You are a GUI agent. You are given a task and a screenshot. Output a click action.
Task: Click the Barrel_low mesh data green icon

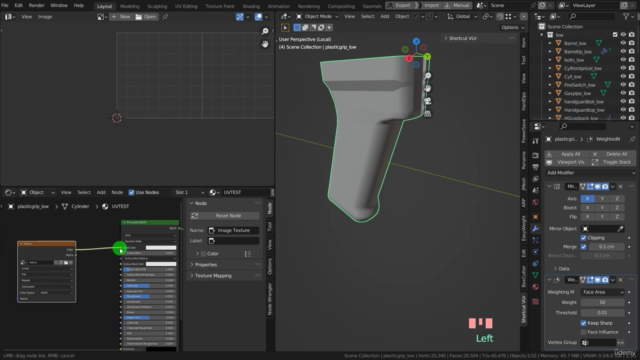pyautogui.click(x=599, y=43)
